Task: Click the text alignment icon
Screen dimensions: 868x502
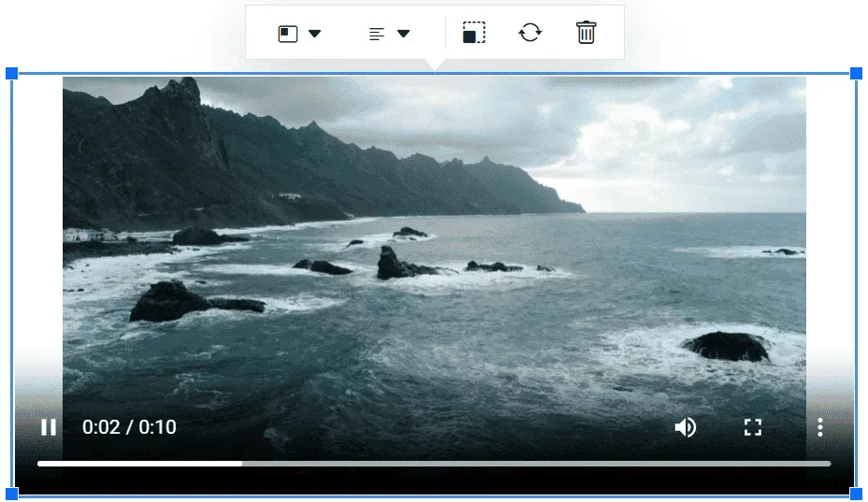Action: [376, 34]
